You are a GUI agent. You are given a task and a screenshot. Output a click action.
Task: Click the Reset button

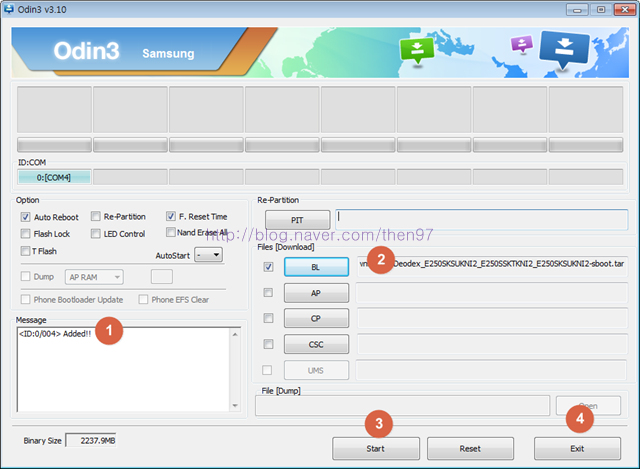[470, 449]
